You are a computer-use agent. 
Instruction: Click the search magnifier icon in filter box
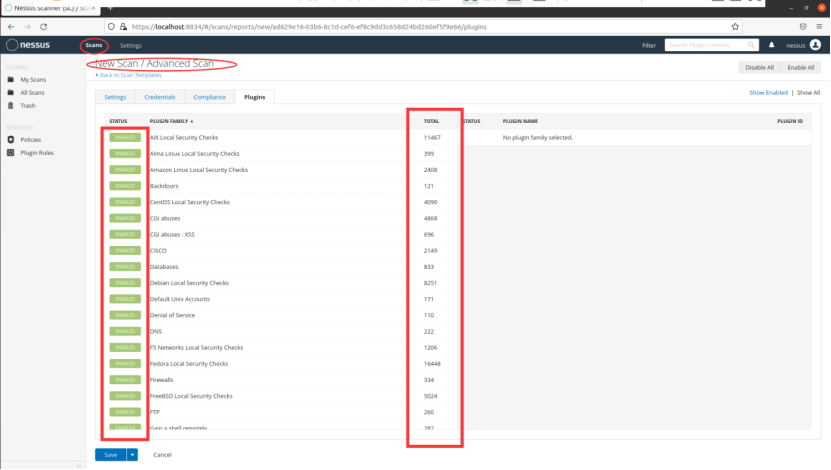(751, 45)
